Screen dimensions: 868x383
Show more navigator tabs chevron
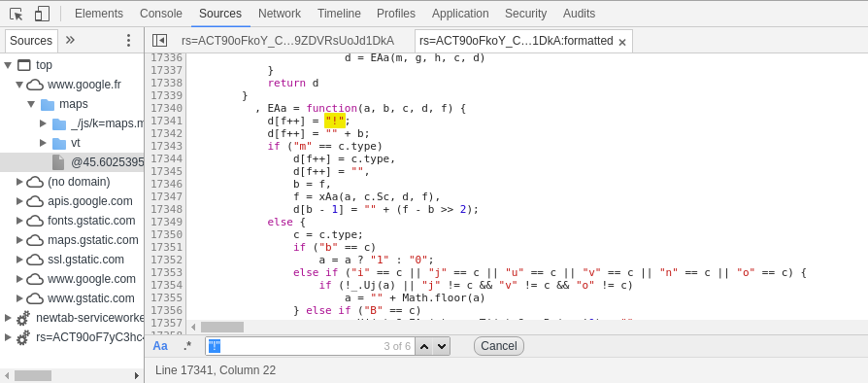pos(70,40)
